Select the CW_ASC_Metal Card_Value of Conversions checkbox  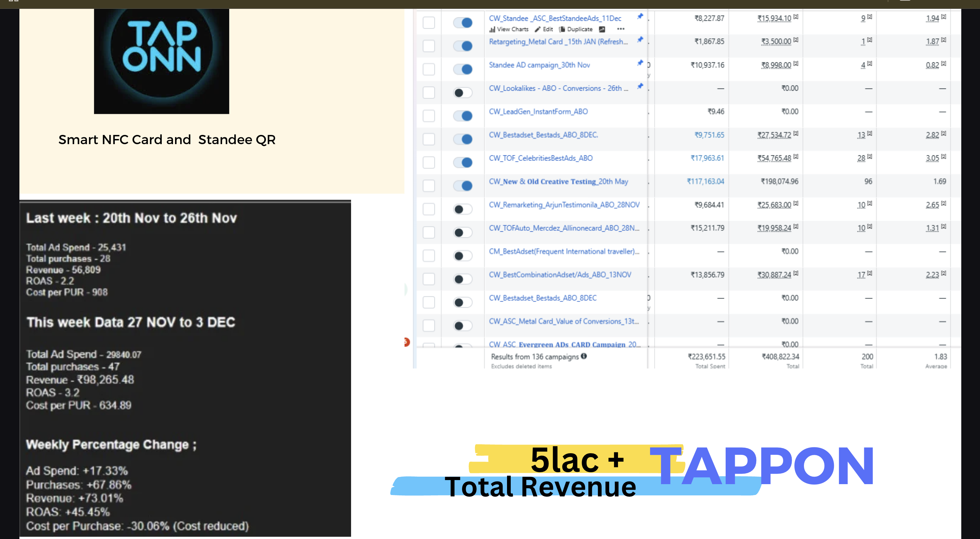[x=429, y=325]
